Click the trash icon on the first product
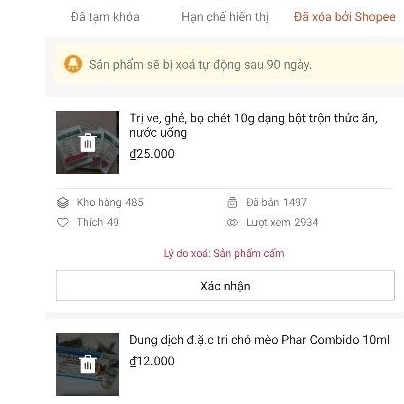The width and height of the screenshot is (404, 404). coord(88,143)
